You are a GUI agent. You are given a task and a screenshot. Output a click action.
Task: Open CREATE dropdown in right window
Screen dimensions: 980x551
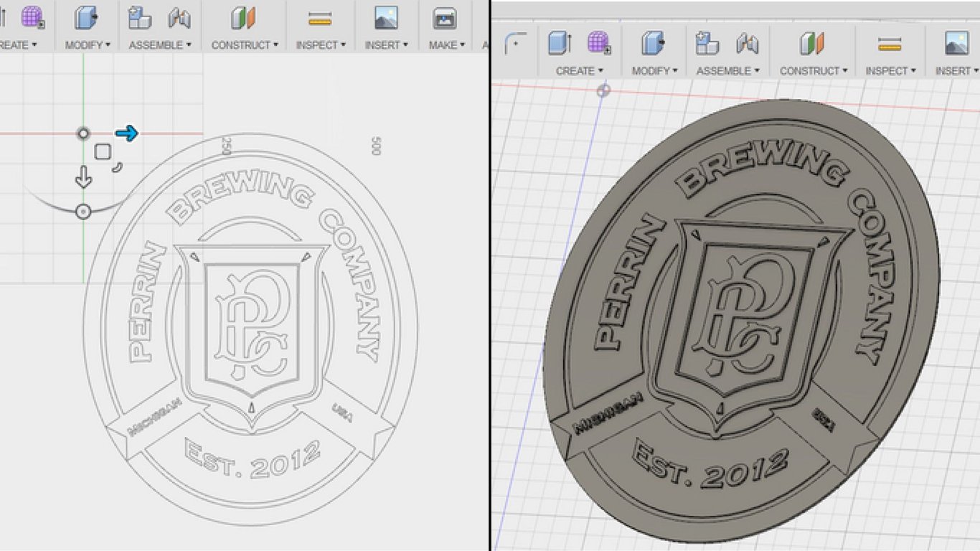tap(580, 71)
